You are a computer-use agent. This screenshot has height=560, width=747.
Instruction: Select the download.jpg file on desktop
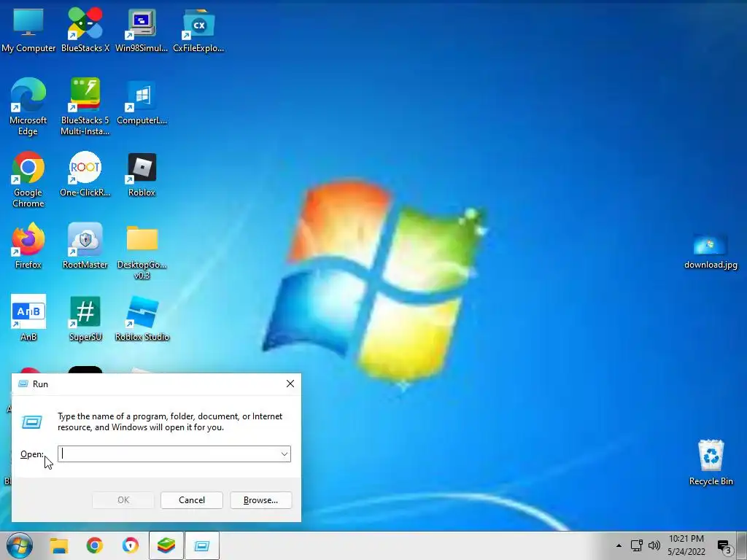tap(711, 252)
